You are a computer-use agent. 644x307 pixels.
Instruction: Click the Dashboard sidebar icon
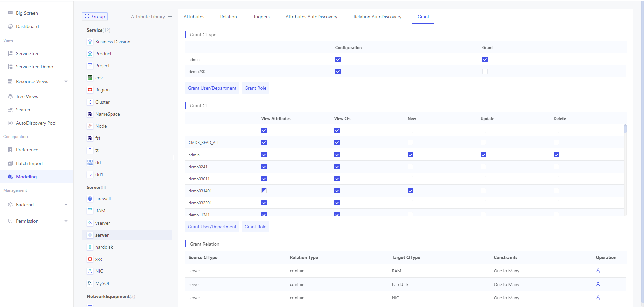pyautogui.click(x=10, y=26)
